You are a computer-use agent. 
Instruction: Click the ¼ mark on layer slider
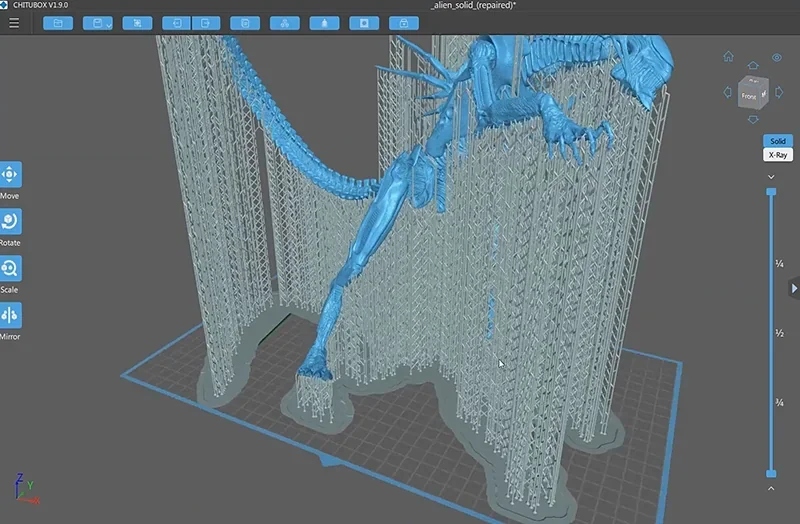click(780, 263)
